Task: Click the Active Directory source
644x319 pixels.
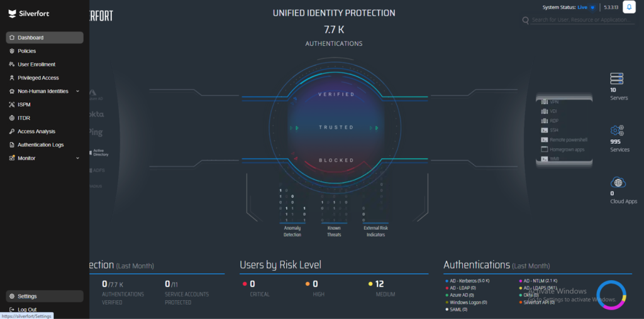Action: point(99,153)
